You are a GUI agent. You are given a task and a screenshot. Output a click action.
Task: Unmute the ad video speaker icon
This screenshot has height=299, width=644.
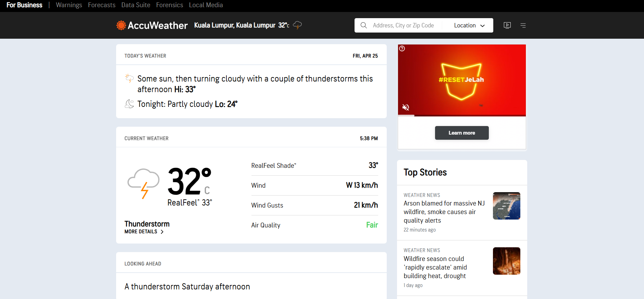pyautogui.click(x=406, y=107)
